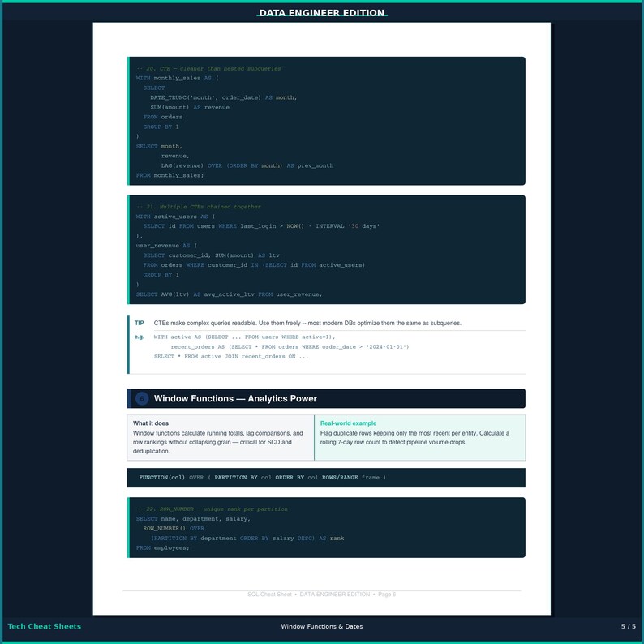The height and width of the screenshot is (644, 644).
Task: Click the 'recent_orders AS (SELECT * FROM orders' line
Action: coord(290,346)
